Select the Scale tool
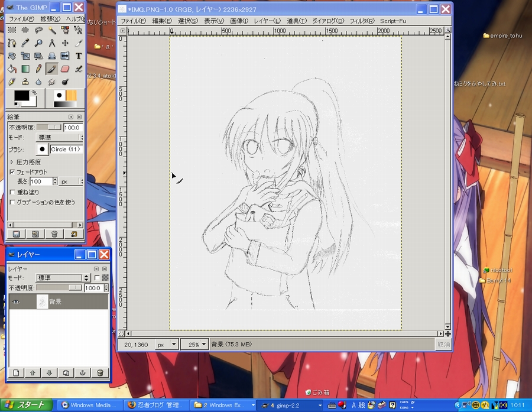This screenshot has height=412, width=532. [25, 56]
